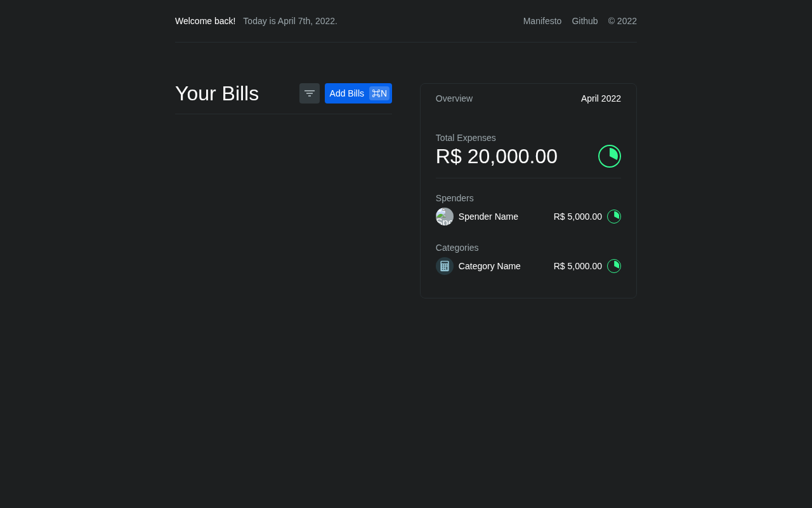Click the spender's R$ 5,000.00 amount
The image size is (812, 508).
point(578,217)
